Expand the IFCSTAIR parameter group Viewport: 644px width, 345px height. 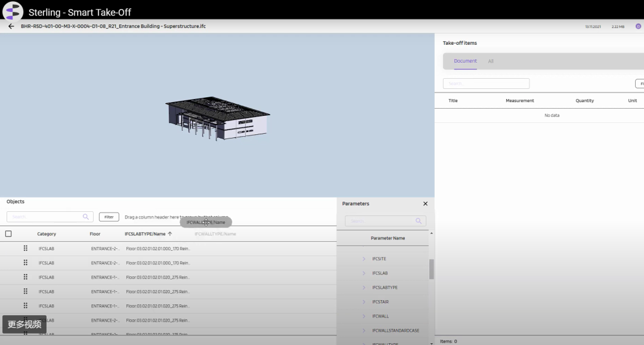point(364,302)
